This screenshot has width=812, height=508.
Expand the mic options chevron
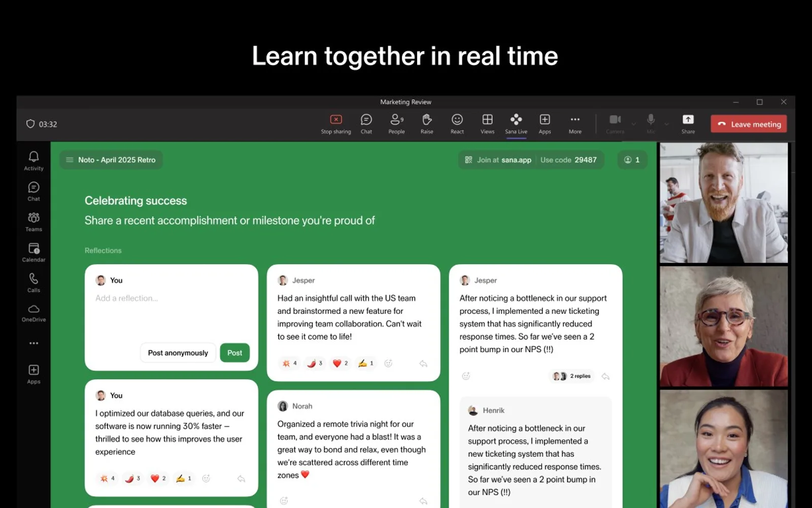pos(666,124)
